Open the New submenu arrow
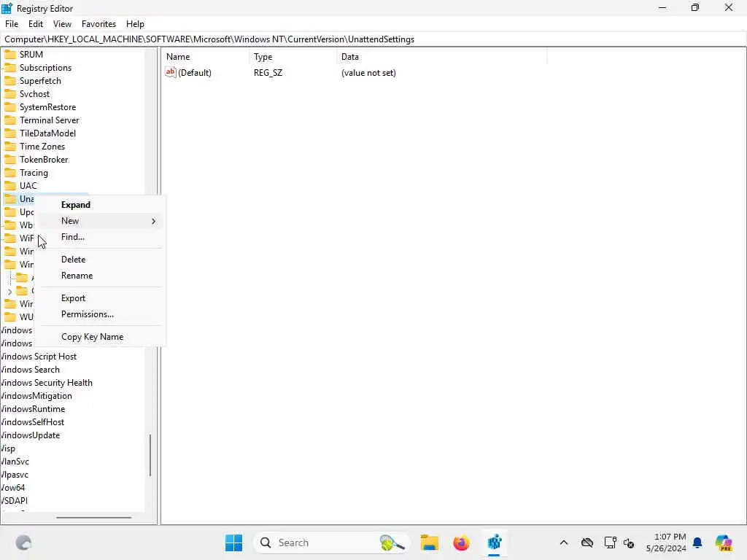 153,221
